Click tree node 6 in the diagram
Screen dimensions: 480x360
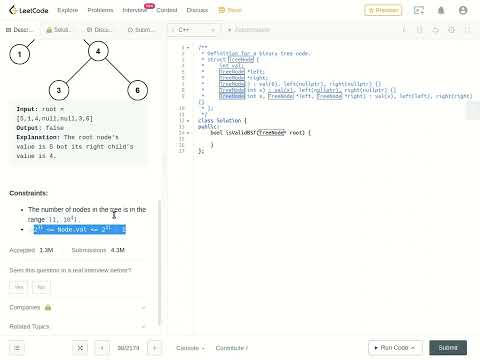coord(137,90)
